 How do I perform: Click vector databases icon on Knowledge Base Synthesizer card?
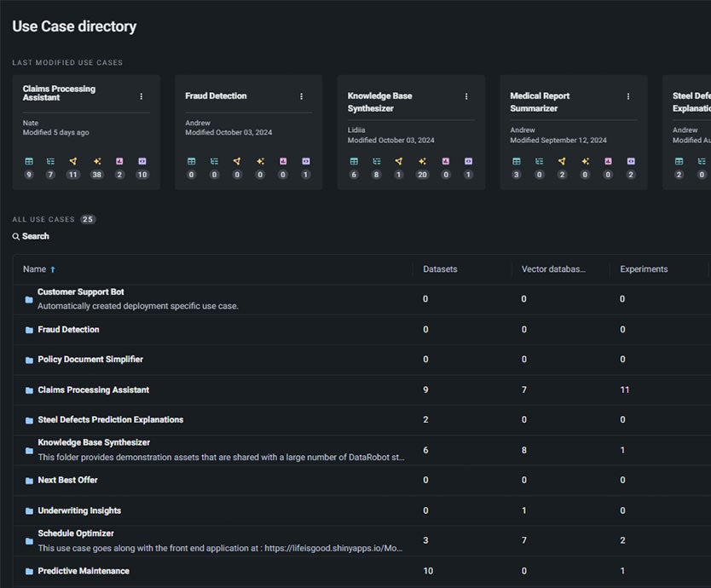click(x=376, y=161)
